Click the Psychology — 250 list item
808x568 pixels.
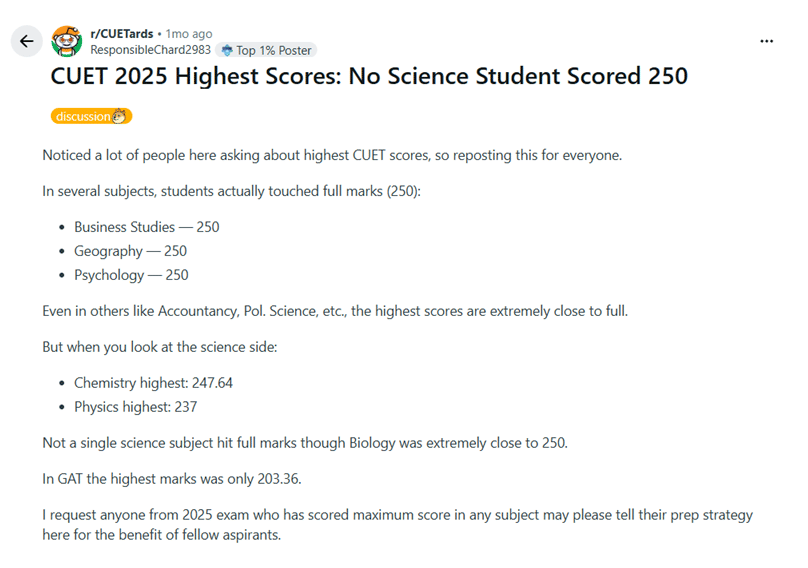coord(131,275)
